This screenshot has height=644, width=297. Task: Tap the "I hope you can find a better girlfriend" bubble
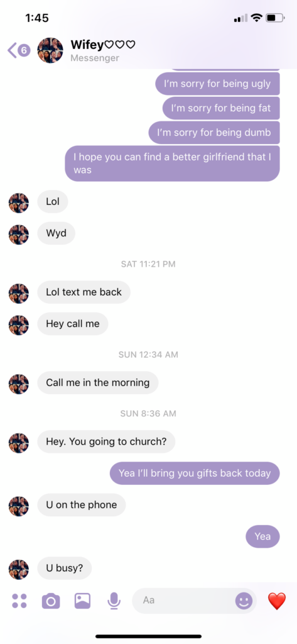click(172, 163)
